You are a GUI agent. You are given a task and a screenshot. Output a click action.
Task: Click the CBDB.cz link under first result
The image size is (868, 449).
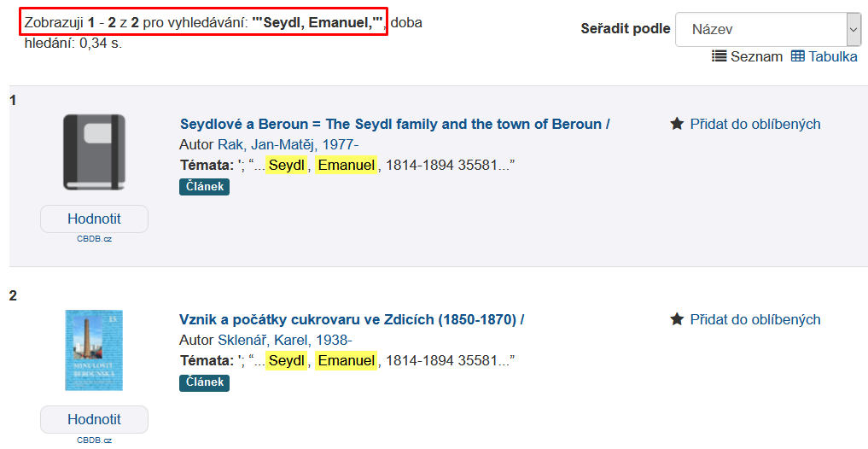[94, 239]
